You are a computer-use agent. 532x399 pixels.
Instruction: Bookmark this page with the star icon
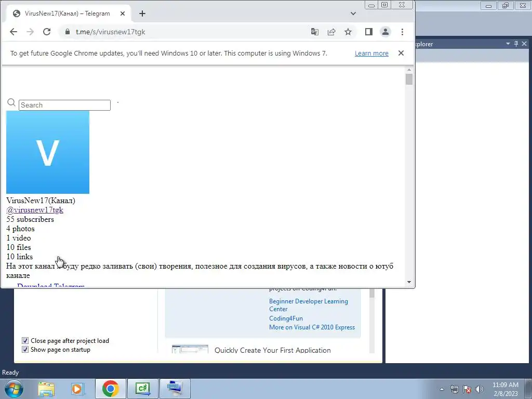coord(348,32)
